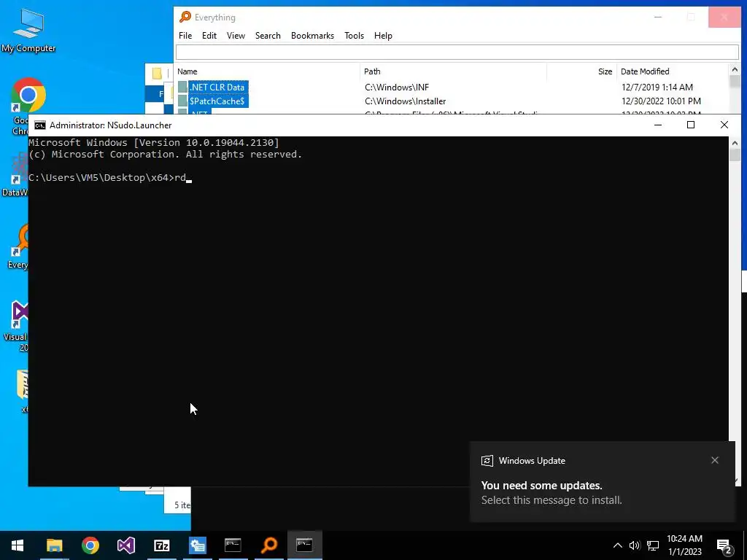Open the taskbar clock showing 10:24 AM

pos(684,545)
